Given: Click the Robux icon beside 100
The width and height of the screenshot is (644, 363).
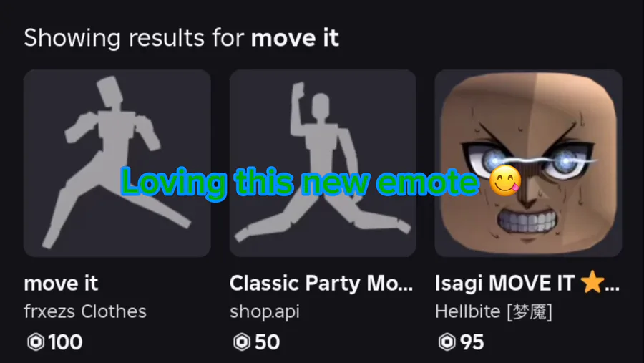Looking at the screenshot, I should (x=36, y=342).
